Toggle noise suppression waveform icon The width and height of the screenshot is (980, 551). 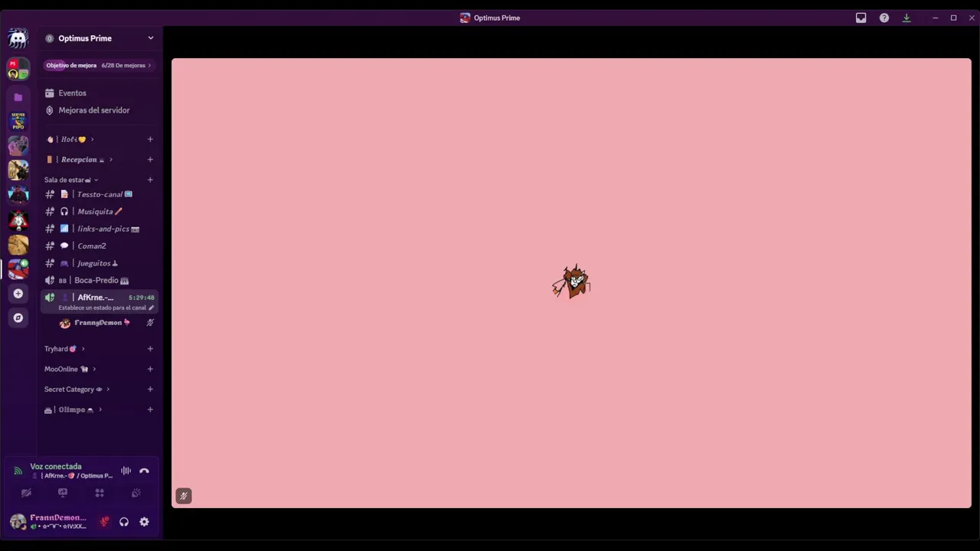[126, 471]
